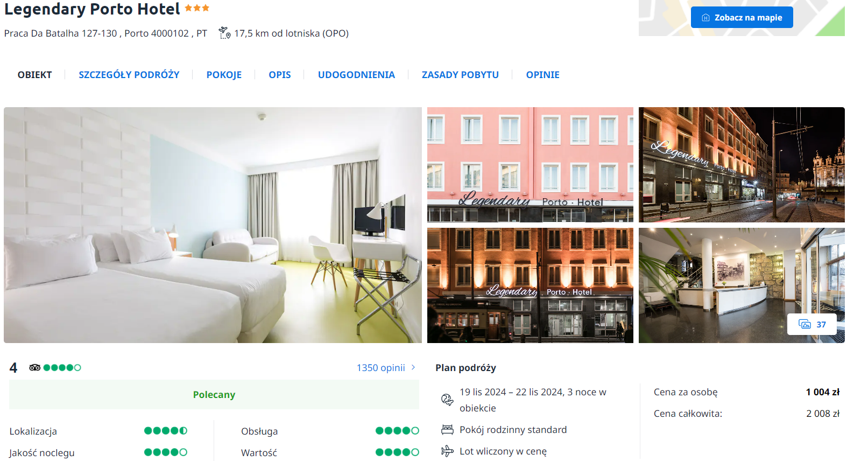Click the 1 004 zł price

pos(823,392)
